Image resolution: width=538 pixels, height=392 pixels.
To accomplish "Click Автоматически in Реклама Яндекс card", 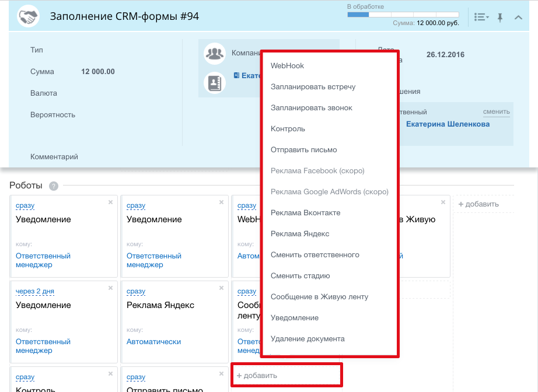I will click(153, 342).
